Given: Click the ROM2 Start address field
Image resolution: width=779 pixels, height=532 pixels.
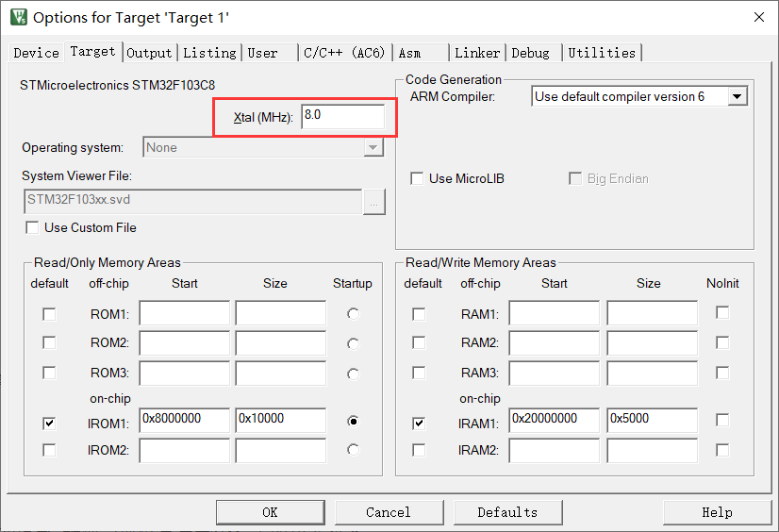Looking at the screenshot, I should click(x=184, y=342).
